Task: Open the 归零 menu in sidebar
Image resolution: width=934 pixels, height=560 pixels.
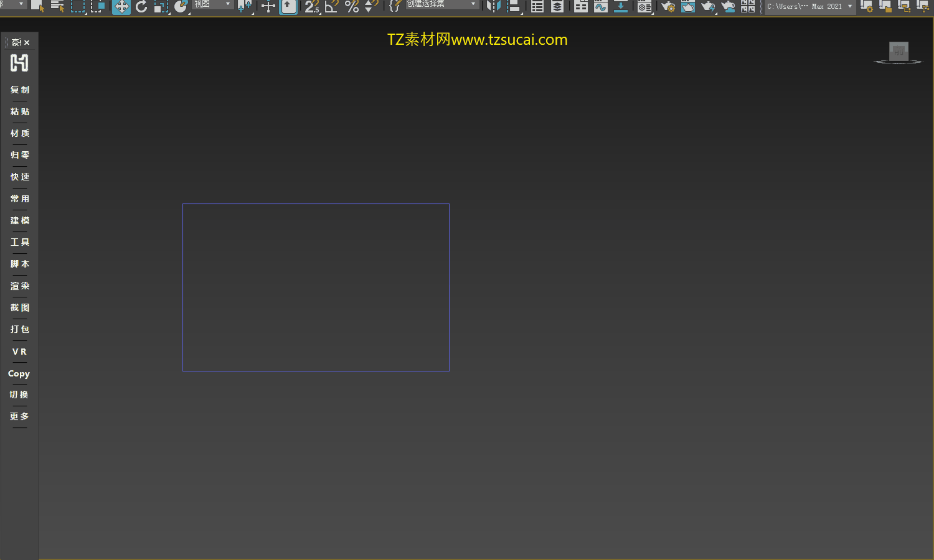Action: (20, 155)
